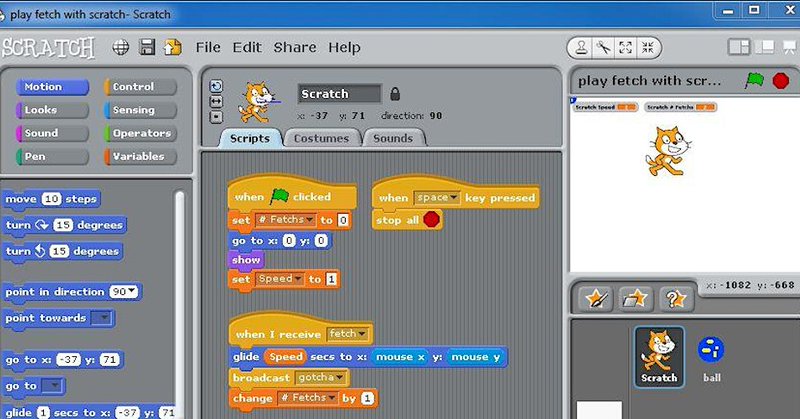The height and width of the screenshot is (419, 800).
Task: Click the cat sprite on the stage
Action: 668,151
